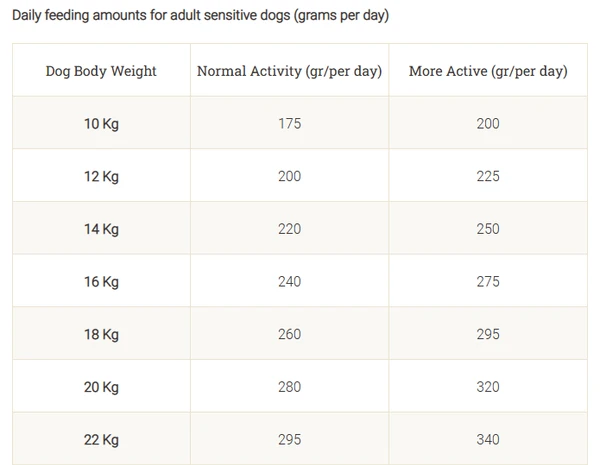
Task: Click the 175 normal activity value
Action: tap(289, 124)
